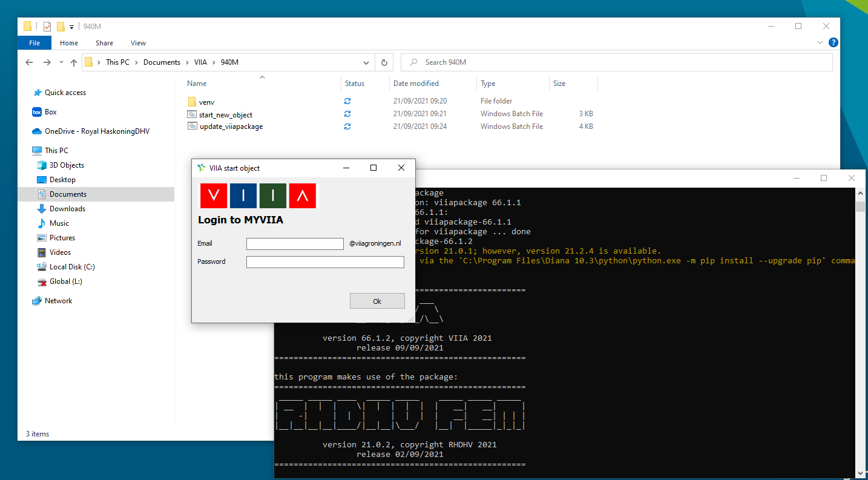Click Search 940M box
The image size is (868, 480).
coord(617,62)
